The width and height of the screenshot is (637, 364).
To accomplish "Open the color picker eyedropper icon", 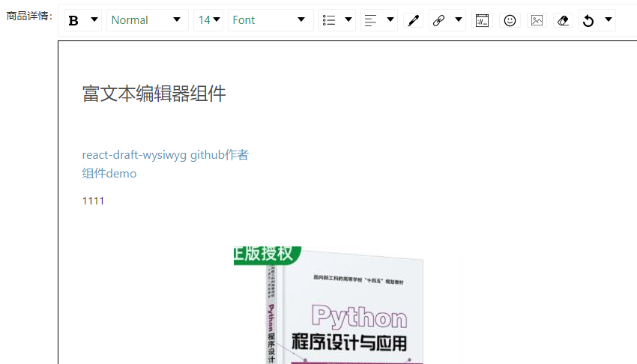I will tap(414, 20).
